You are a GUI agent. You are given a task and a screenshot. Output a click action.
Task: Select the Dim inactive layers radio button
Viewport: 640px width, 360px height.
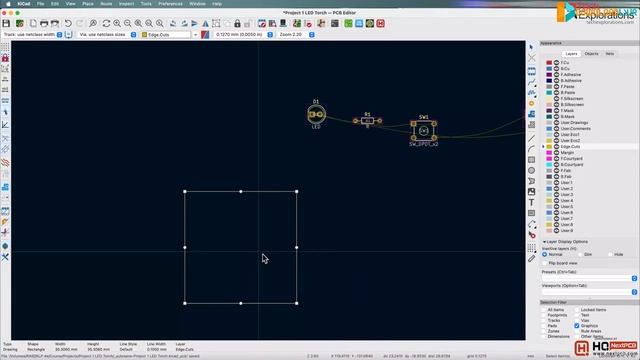tap(580, 254)
